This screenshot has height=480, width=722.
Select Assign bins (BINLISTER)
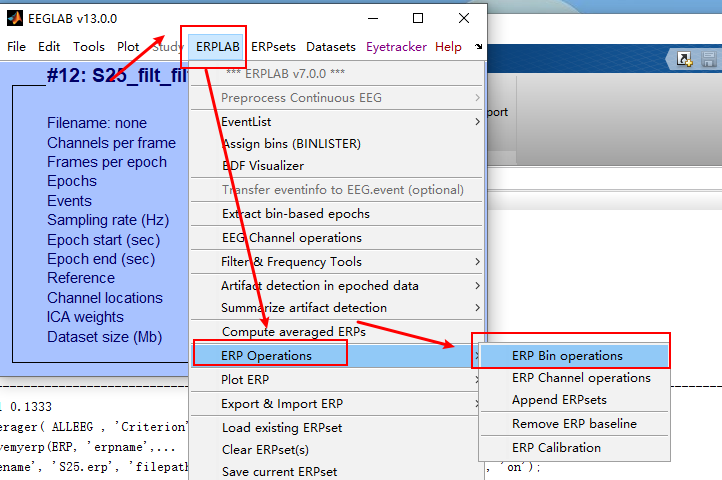coord(337,144)
